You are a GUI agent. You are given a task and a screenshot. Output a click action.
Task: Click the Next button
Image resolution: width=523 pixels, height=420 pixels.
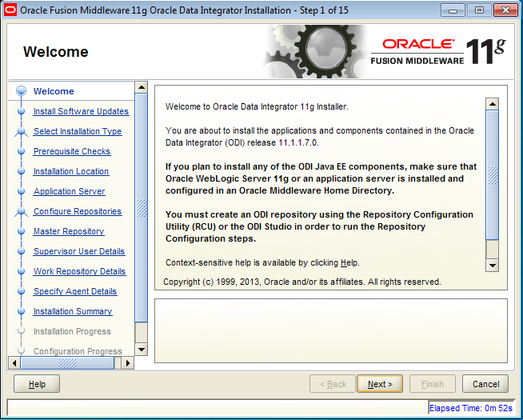(x=380, y=384)
